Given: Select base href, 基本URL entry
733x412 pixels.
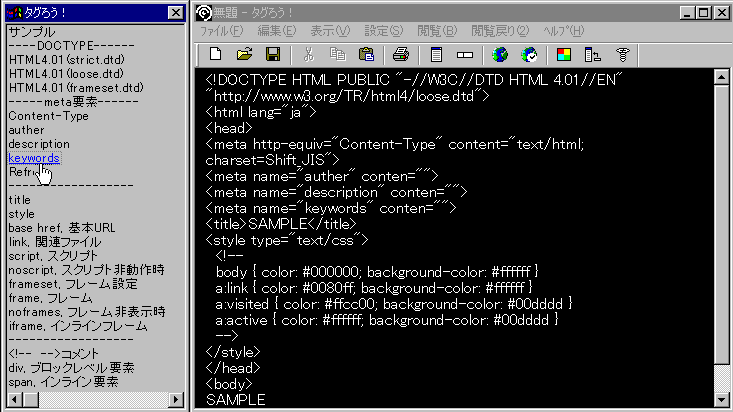Looking at the screenshot, I should (62, 228).
